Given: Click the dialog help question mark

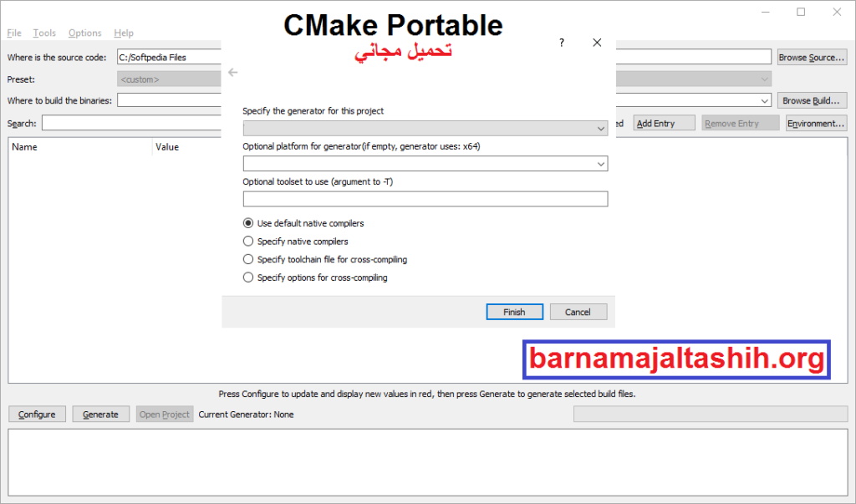Looking at the screenshot, I should point(561,43).
